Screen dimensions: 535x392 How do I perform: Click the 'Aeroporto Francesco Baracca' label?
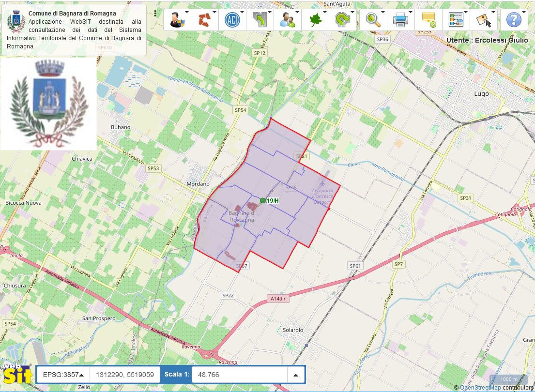tap(322, 196)
